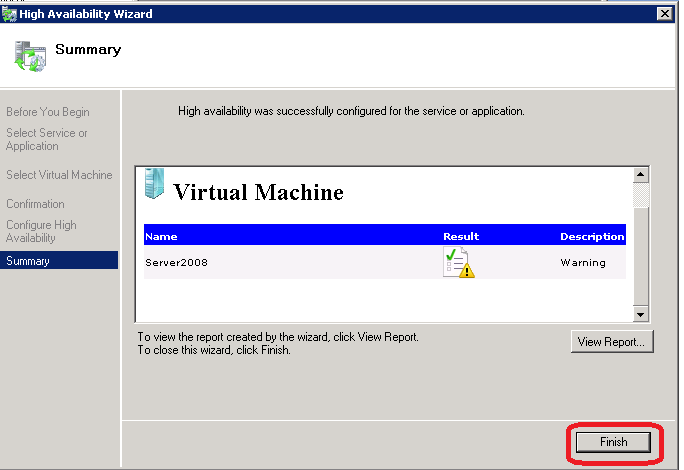The image size is (684, 470).
Task: Click the highlighted Summary step in sidebar
Action: pos(28,261)
